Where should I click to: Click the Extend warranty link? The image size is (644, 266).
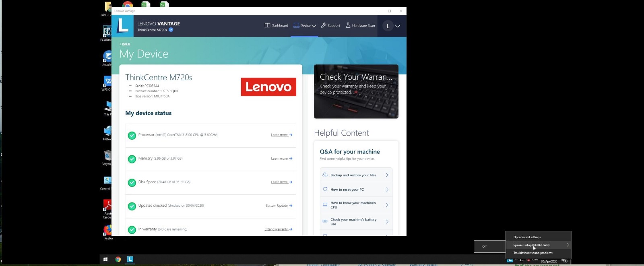click(278, 229)
